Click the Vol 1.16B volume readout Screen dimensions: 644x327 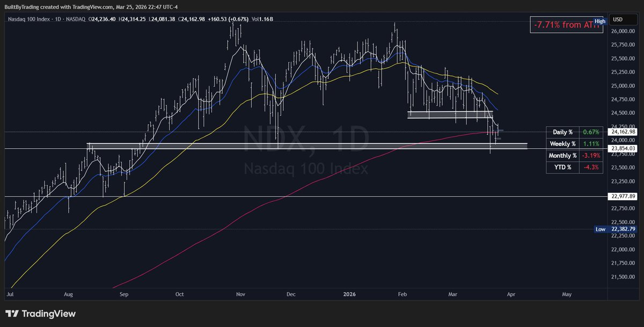point(262,19)
